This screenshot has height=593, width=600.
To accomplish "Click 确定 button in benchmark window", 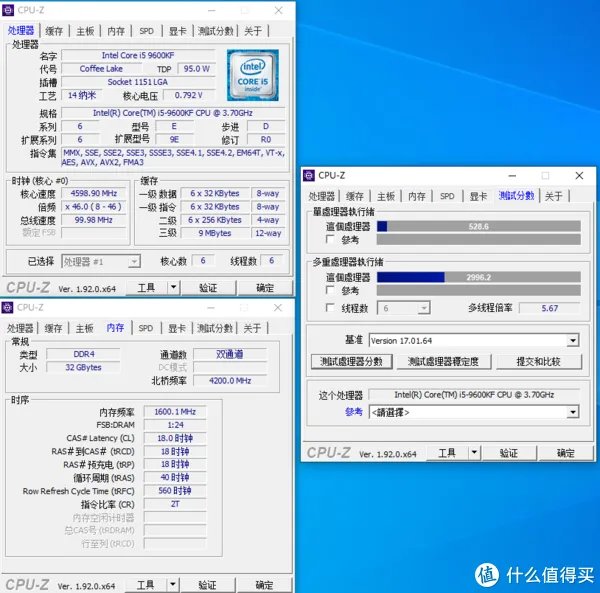I will point(566,453).
